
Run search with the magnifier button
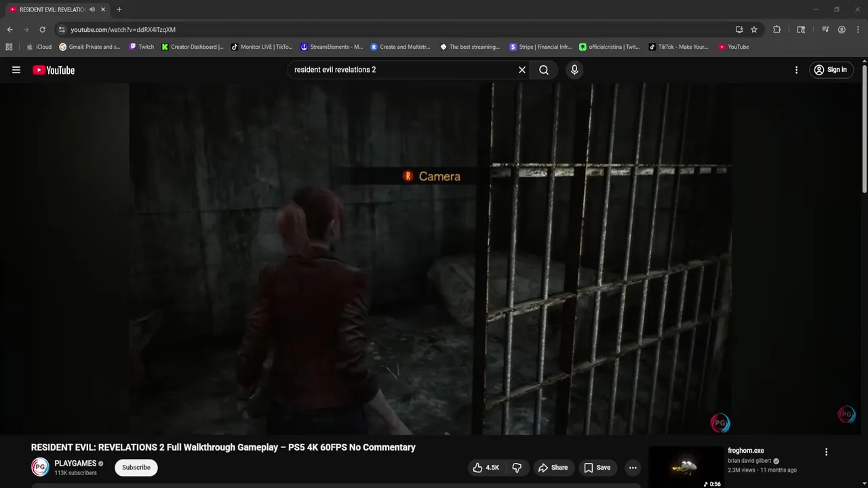544,70
